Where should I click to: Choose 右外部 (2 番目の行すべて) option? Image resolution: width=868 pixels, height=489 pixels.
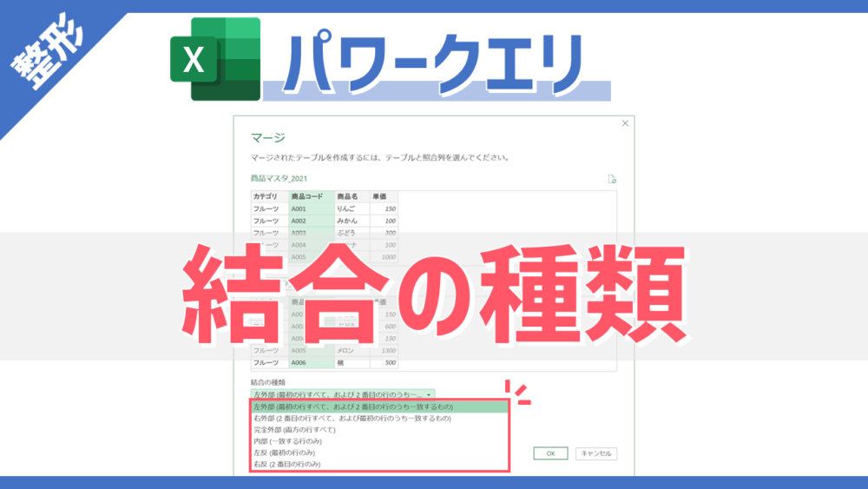(x=379, y=418)
